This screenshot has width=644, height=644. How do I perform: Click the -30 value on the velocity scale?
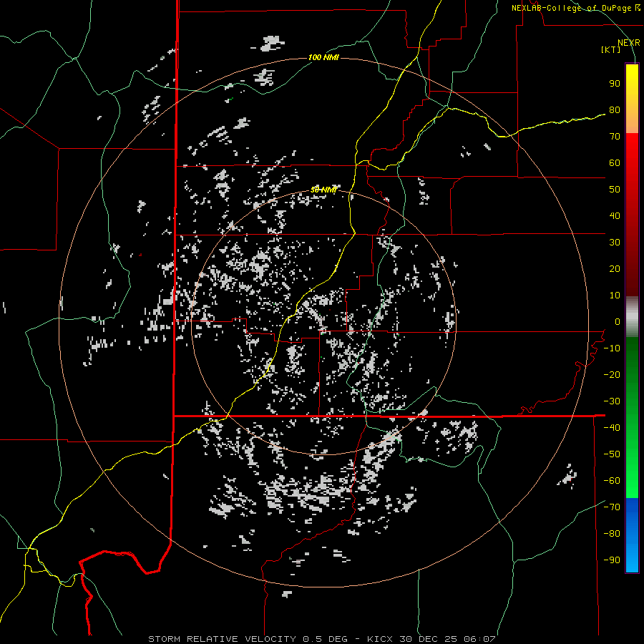tap(612, 401)
